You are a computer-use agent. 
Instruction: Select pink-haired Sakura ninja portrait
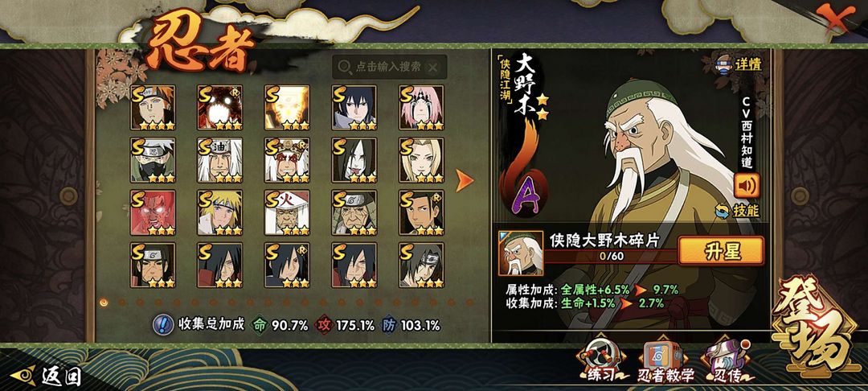tap(421, 108)
